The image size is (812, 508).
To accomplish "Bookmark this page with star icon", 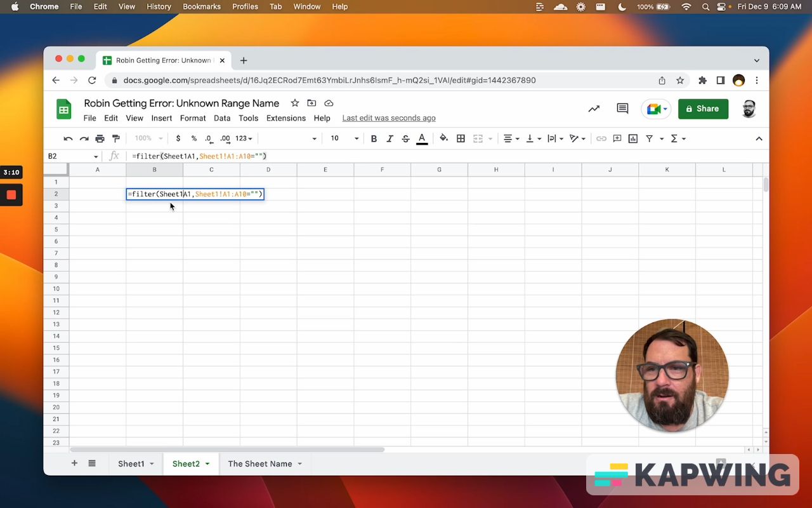I will click(680, 81).
